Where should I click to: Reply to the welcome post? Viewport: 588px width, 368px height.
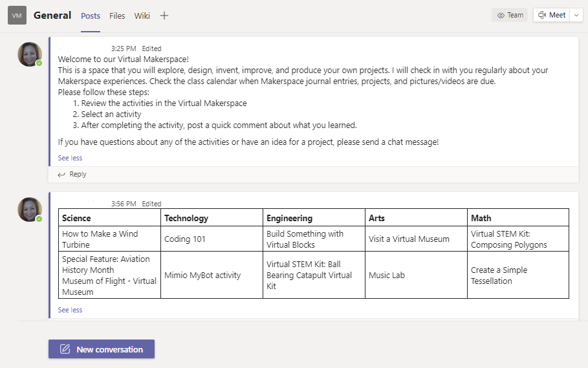[72, 174]
